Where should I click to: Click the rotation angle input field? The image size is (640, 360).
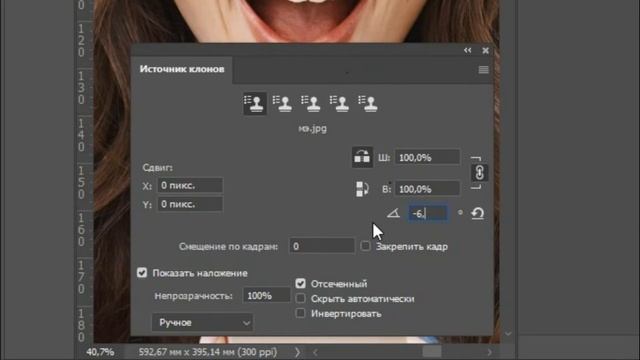pos(428,213)
